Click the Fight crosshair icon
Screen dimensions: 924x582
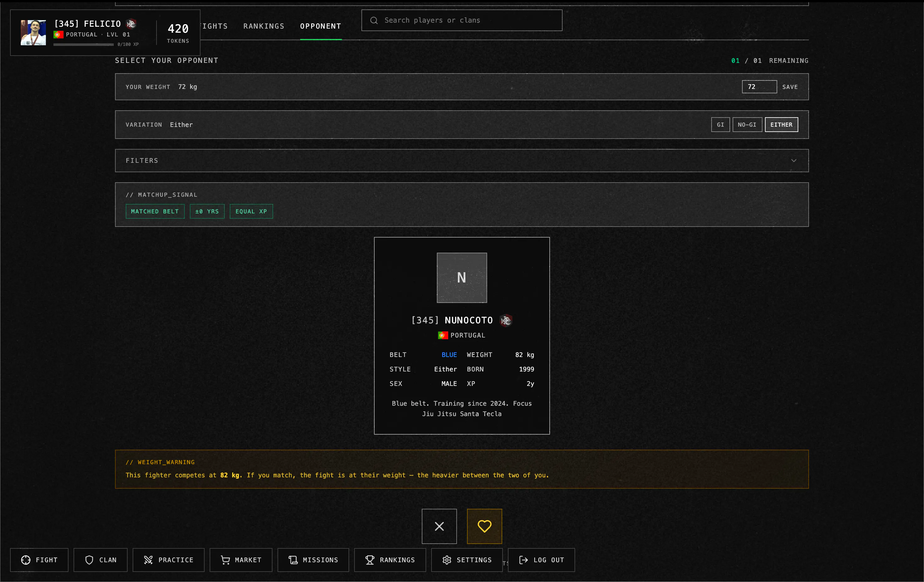[x=26, y=560]
